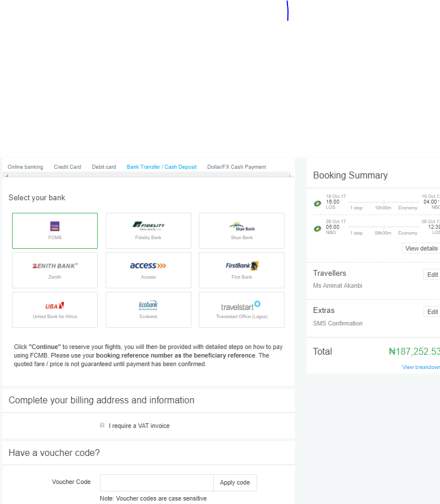Click the '18 Oct 17' departure date

pyautogui.click(x=336, y=196)
